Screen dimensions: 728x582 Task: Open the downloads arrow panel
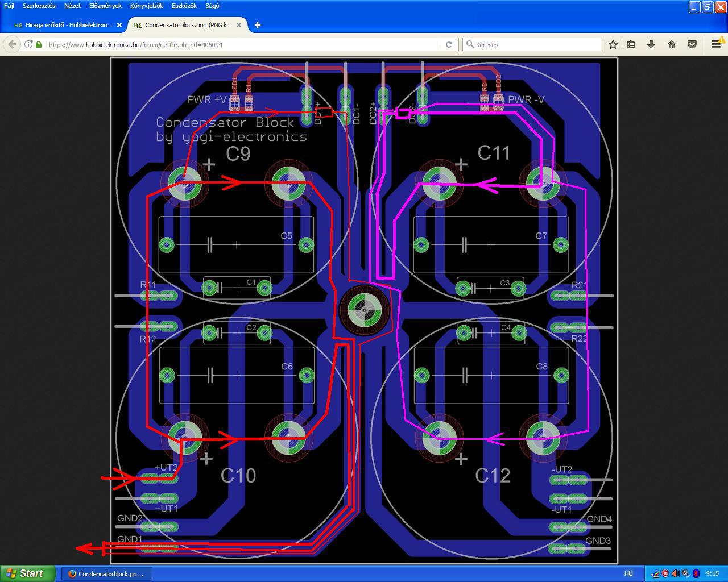pyautogui.click(x=651, y=44)
